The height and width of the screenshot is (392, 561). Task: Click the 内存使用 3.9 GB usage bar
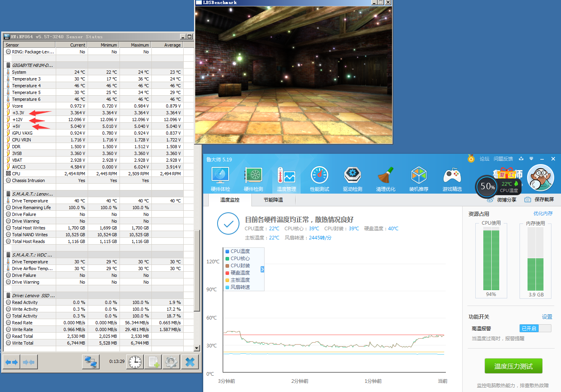click(535, 260)
